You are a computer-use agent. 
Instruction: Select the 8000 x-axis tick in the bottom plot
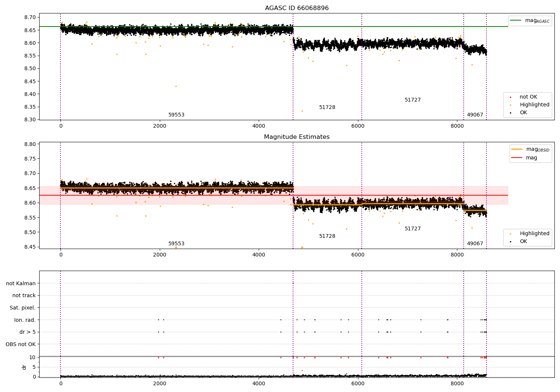(x=457, y=383)
